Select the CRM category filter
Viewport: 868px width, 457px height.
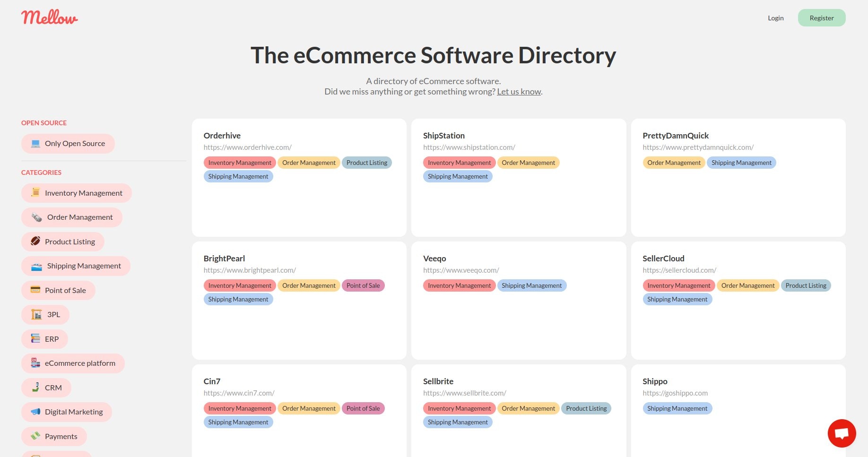pyautogui.click(x=46, y=388)
